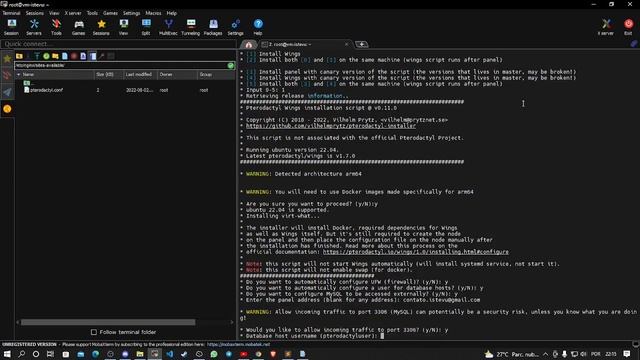Open the Tools menu
Screen dimensions: 640x360
click(x=92, y=13)
